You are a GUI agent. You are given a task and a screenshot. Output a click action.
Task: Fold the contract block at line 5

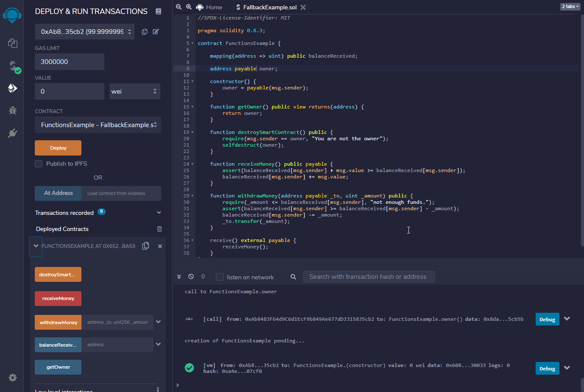[193, 43]
